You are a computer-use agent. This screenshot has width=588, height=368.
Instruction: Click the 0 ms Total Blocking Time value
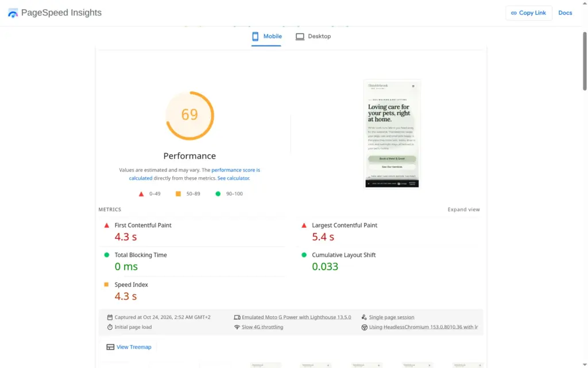126,267
